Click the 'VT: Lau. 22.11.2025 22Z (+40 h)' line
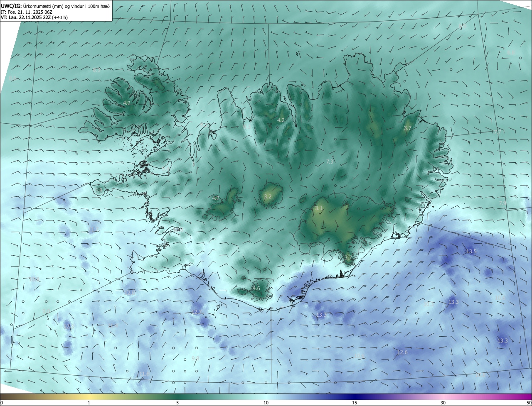Viewport: 532px width, 406px height. 34,17
